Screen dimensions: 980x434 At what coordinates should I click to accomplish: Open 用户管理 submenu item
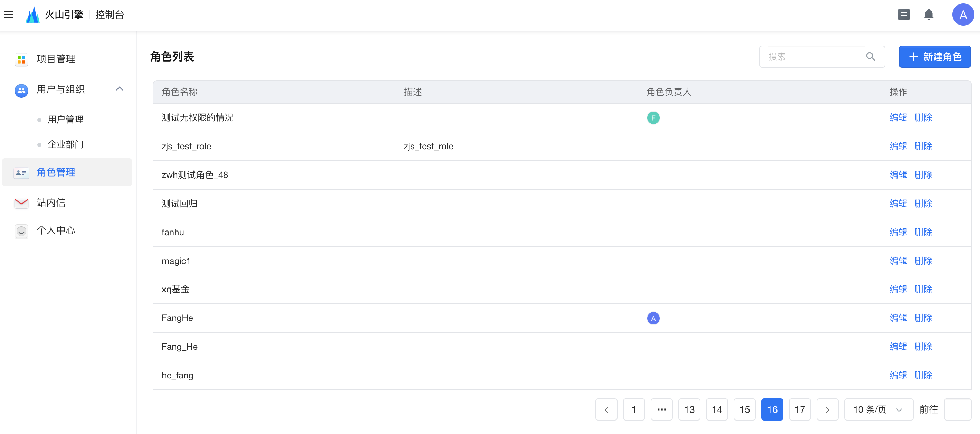click(x=65, y=120)
